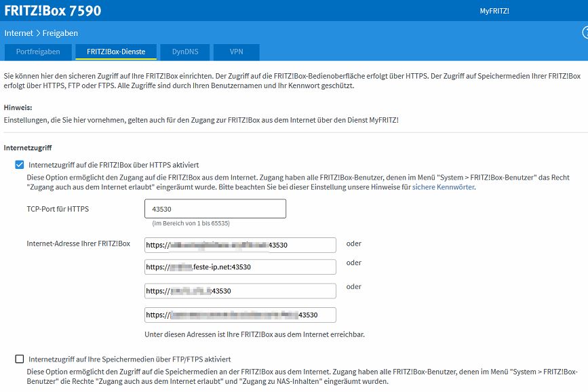Viewport: 588px width, 392px height.
Task: Click the third https address field
Action: pos(240,291)
